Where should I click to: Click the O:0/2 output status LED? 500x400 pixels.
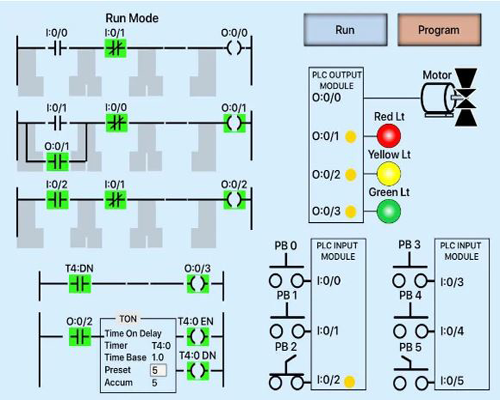pos(351,174)
